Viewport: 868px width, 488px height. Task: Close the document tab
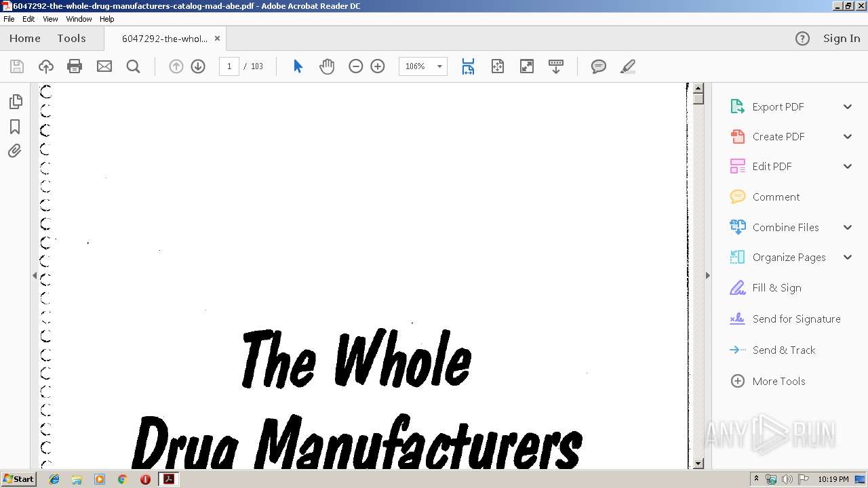coord(218,39)
